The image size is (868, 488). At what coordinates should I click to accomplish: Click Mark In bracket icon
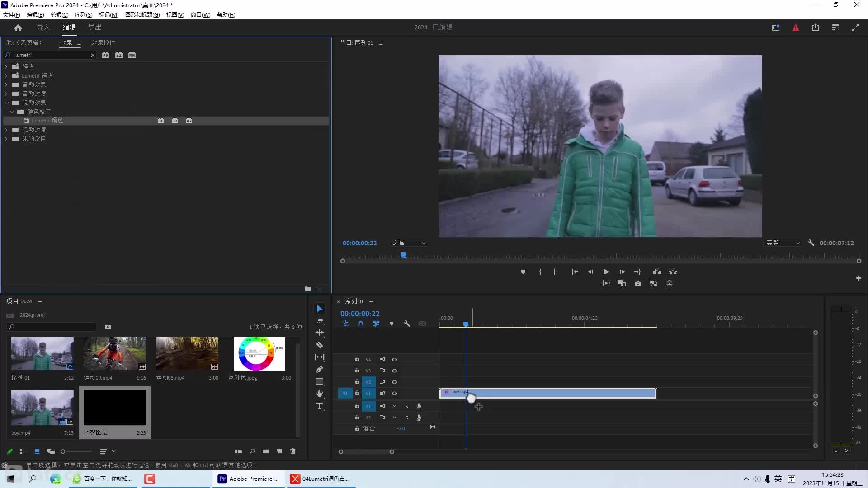(x=540, y=272)
